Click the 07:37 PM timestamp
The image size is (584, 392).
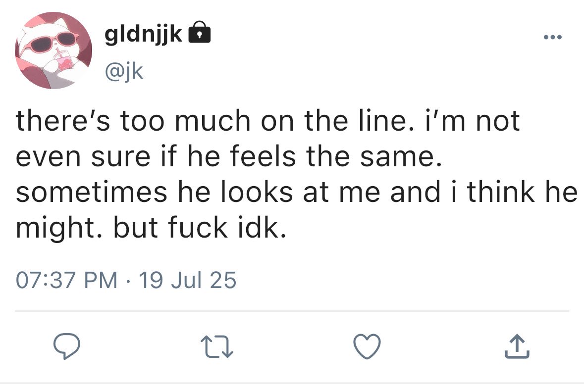[66, 281]
